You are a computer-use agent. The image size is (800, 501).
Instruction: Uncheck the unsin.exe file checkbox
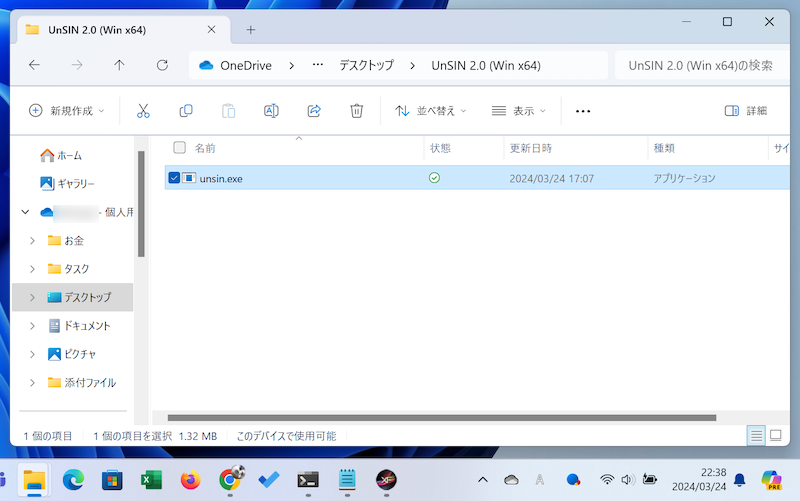(175, 178)
